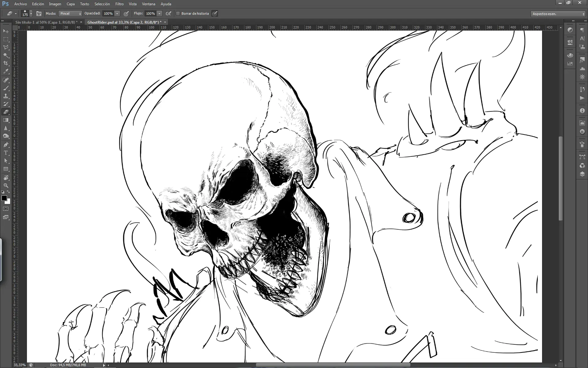Image resolution: width=588 pixels, height=368 pixels.
Task: Select the Gradient tool
Action: point(6,120)
